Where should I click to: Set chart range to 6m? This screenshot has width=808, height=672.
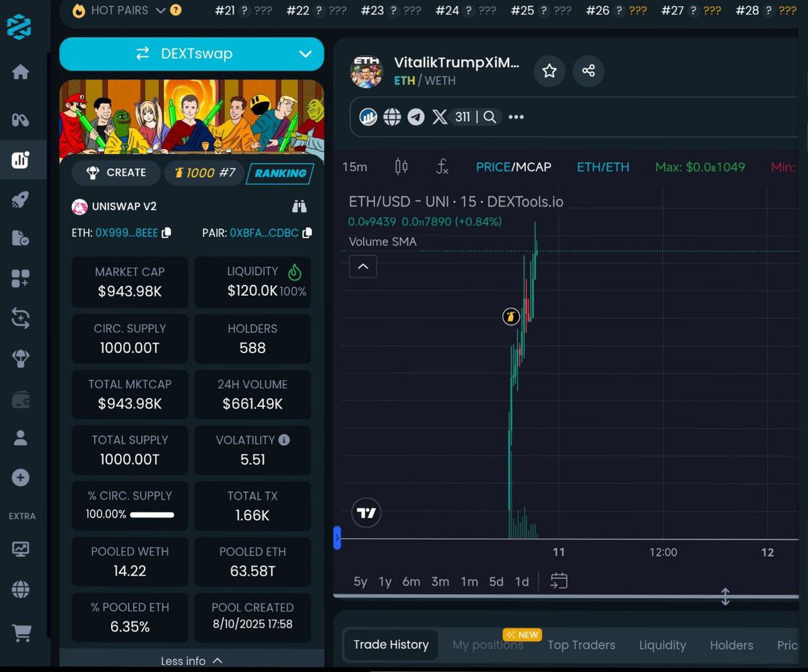click(411, 582)
